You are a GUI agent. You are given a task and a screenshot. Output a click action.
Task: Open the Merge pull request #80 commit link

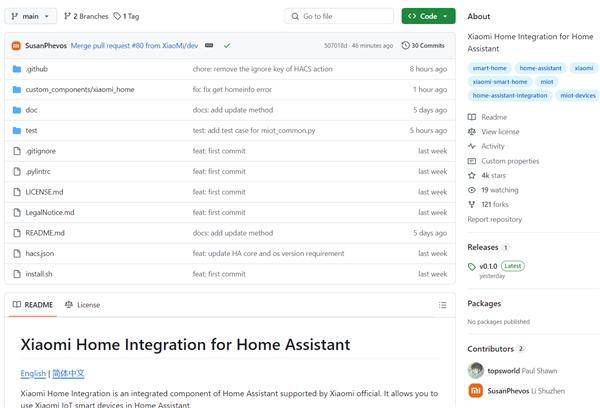(x=134, y=46)
